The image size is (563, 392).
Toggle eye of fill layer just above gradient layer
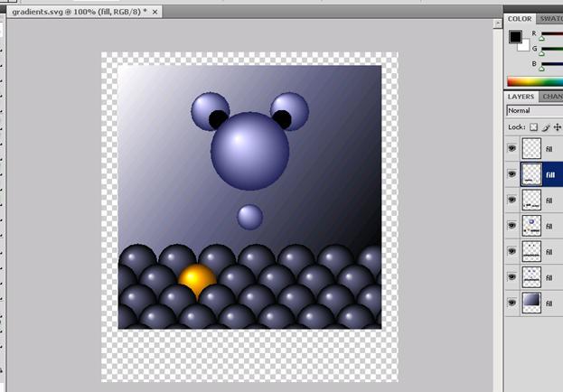(x=512, y=276)
